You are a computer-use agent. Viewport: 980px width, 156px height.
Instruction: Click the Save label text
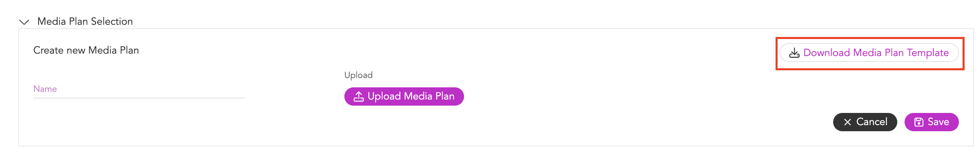939,122
